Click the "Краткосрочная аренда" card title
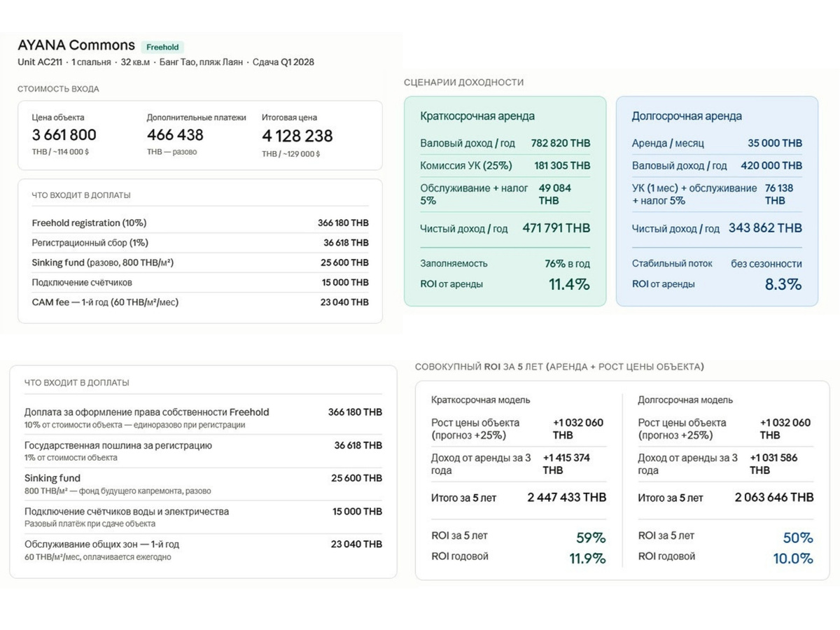The width and height of the screenshot is (840, 630). 477,116
